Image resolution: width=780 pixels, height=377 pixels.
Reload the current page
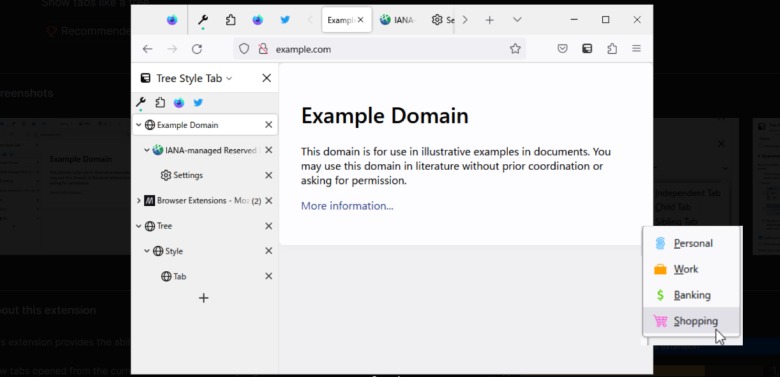[197, 49]
